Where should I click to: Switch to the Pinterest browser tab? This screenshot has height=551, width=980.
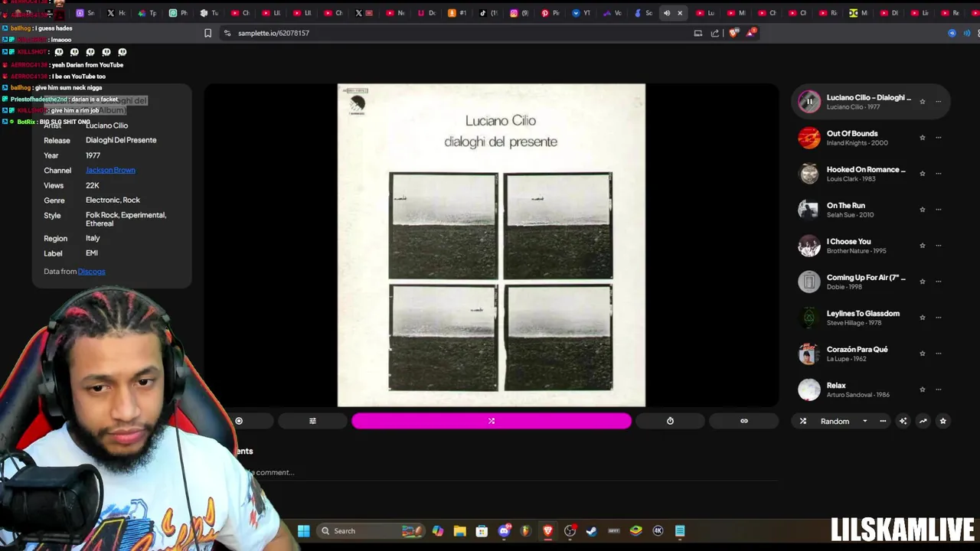550,13
